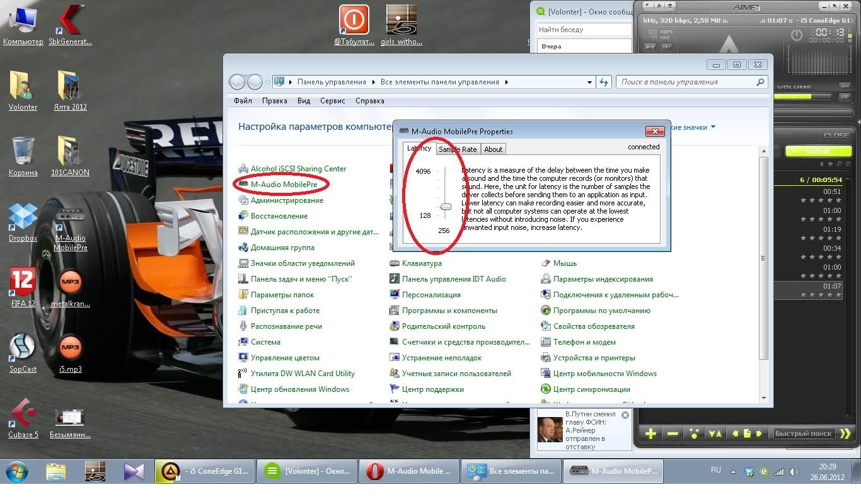Open Свойства обозревателя link
The image size is (861, 504).
point(594,326)
